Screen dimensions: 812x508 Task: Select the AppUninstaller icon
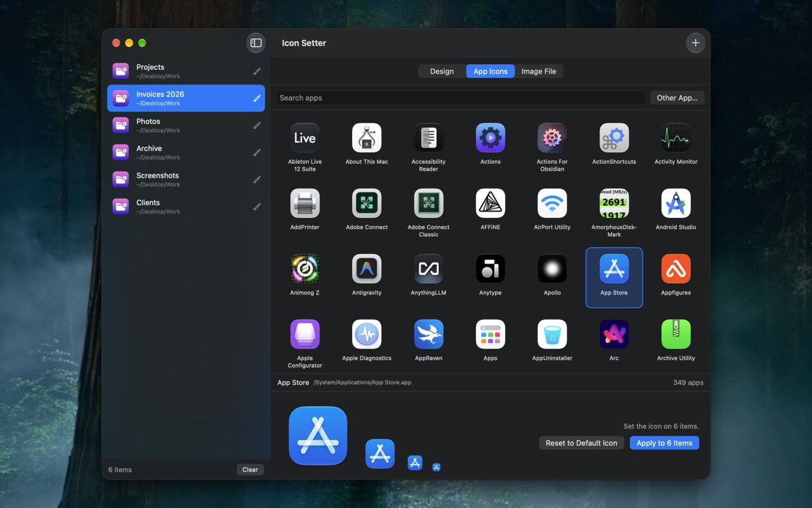pyautogui.click(x=552, y=334)
